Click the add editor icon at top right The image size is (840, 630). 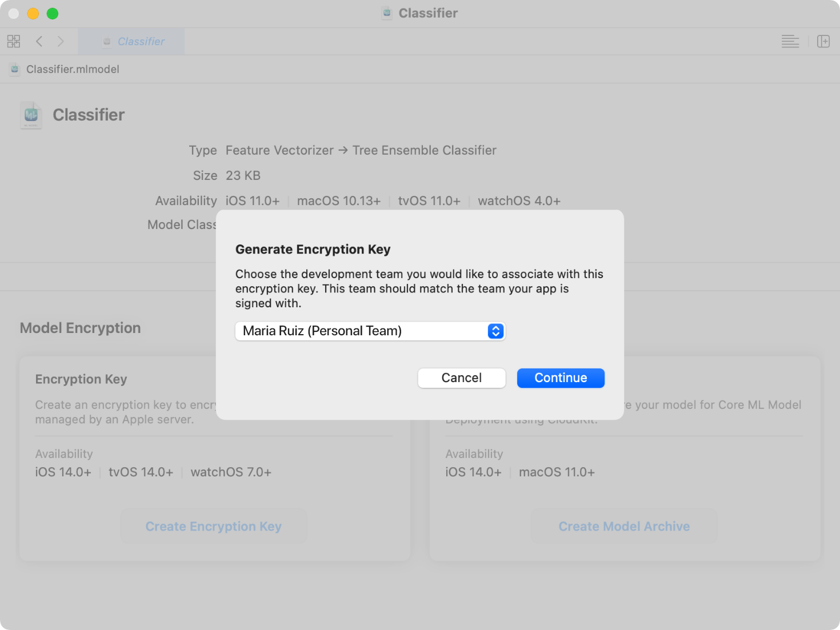[823, 41]
